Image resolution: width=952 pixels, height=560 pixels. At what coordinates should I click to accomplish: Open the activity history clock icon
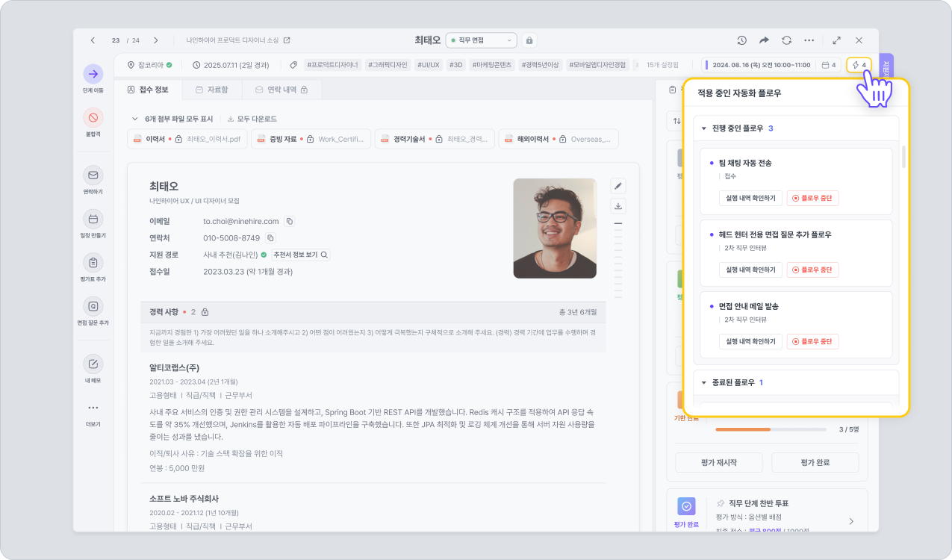pyautogui.click(x=741, y=40)
